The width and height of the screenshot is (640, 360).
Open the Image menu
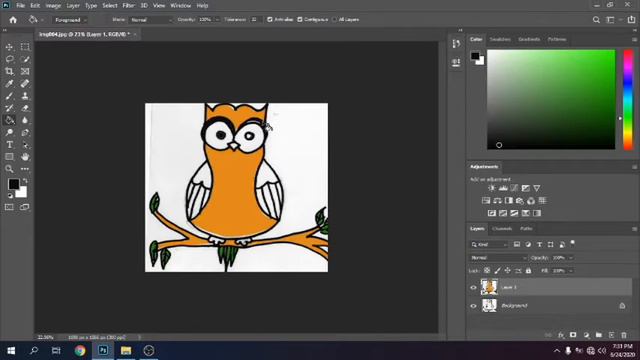coord(53,6)
